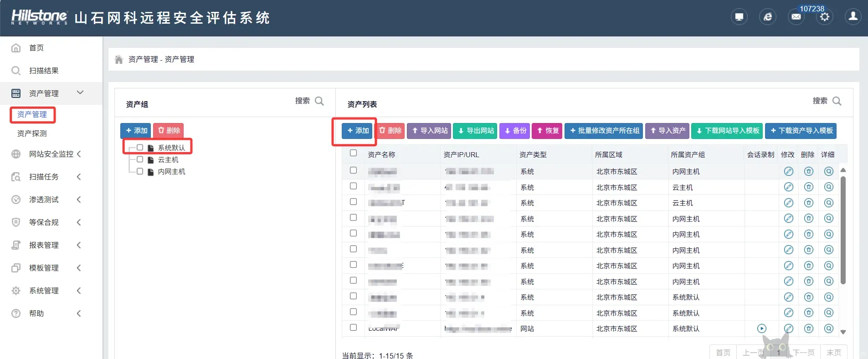Click the Internet Explorer icon in header
This screenshot has height=359, width=868.
(768, 17)
